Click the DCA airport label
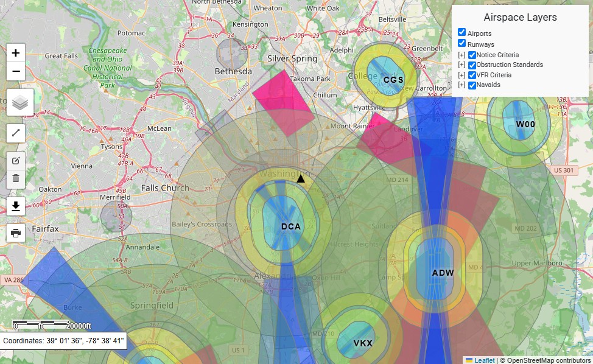The image size is (593, 364). [x=291, y=226]
